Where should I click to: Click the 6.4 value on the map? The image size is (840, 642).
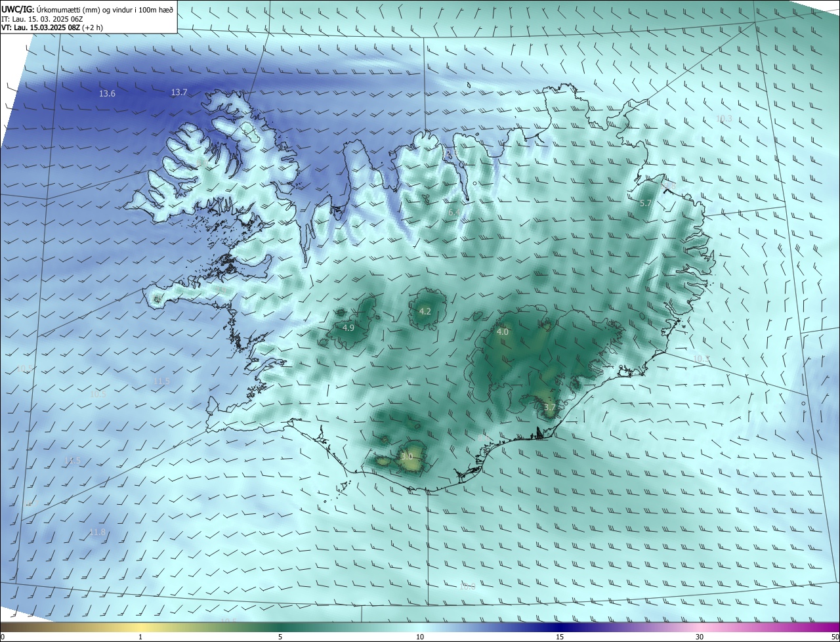coord(454,213)
